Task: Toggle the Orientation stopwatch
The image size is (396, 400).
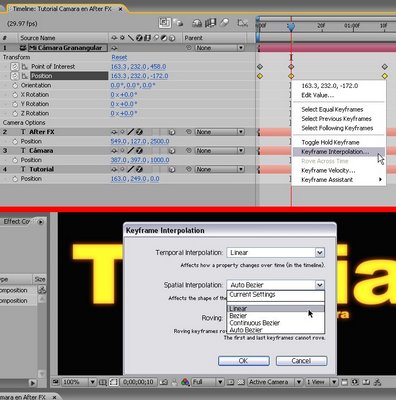Action: (x=15, y=85)
